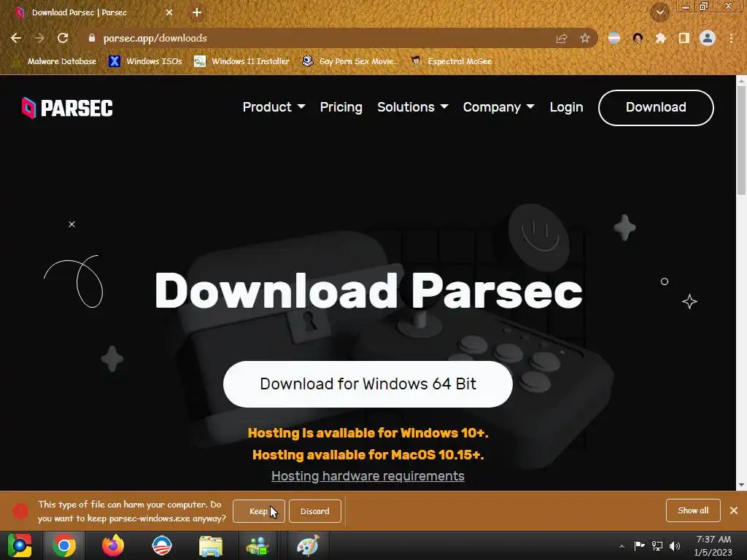Click the avatar extension icon in toolbar
The image size is (747, 560).
coord(638,38)
